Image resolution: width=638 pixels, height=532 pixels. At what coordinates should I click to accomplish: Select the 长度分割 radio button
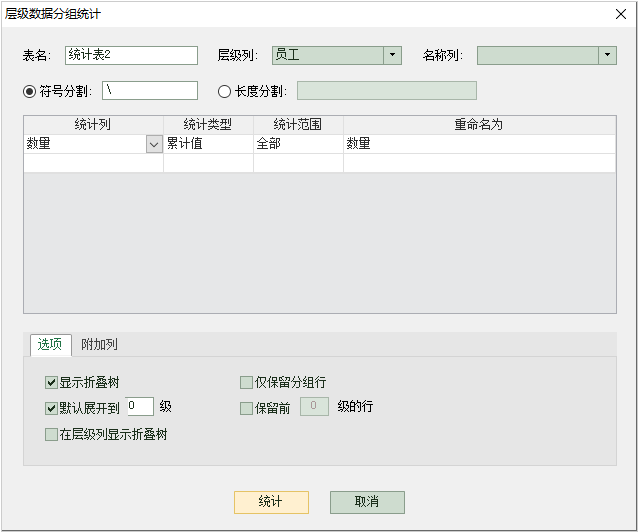(224, 91)
